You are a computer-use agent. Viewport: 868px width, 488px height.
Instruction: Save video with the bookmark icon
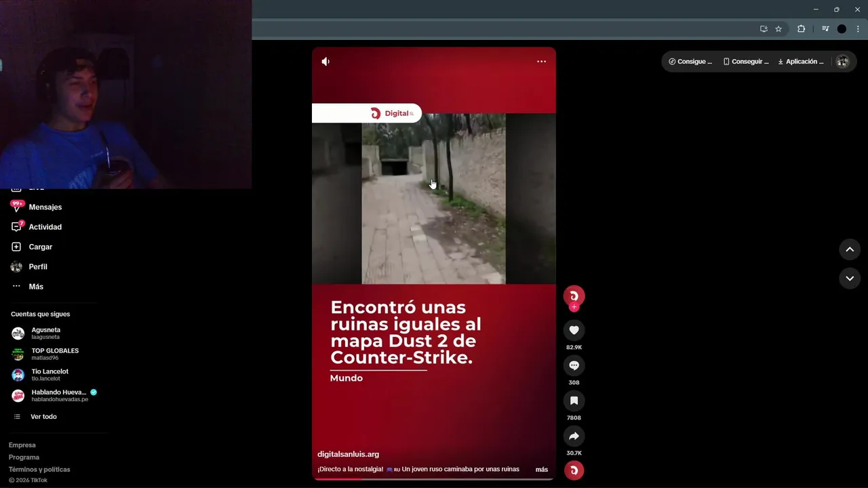tap(574, 401)
